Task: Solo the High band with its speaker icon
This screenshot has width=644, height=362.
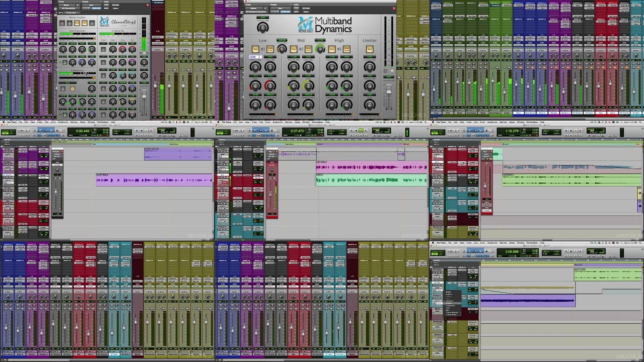Action: (x=339, y=49)
